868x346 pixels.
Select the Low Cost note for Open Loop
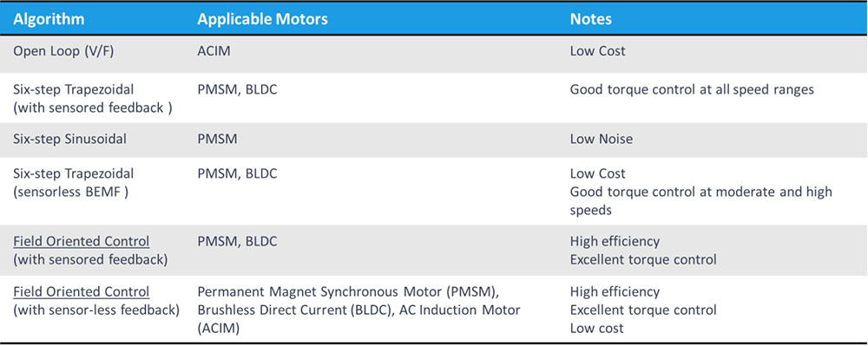[x=597, y=51]
